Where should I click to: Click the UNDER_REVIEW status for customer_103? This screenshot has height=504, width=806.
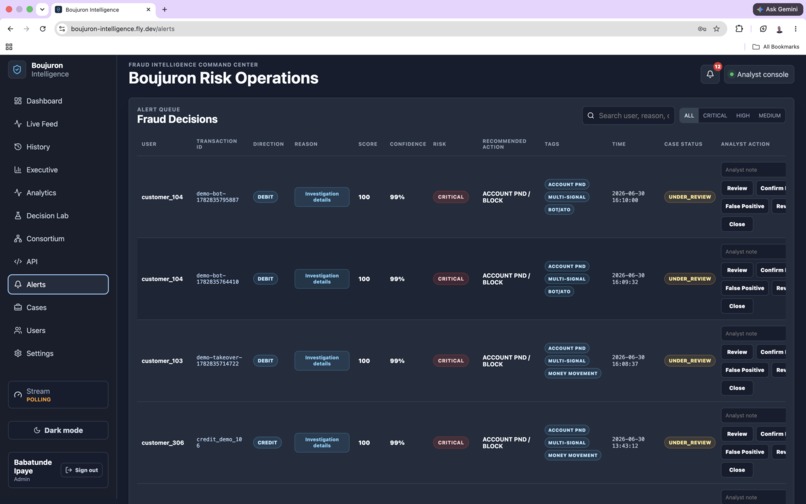(x=689, y=361)
